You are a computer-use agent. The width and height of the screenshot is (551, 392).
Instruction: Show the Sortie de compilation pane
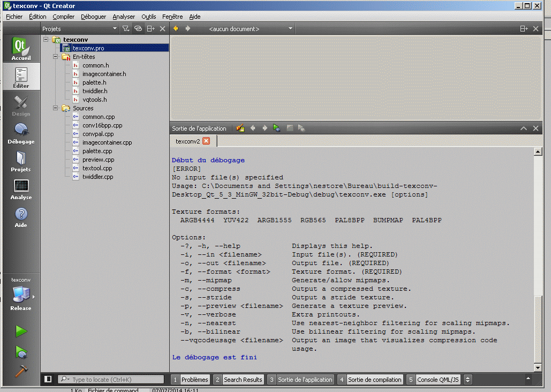(x=370, y=379)
